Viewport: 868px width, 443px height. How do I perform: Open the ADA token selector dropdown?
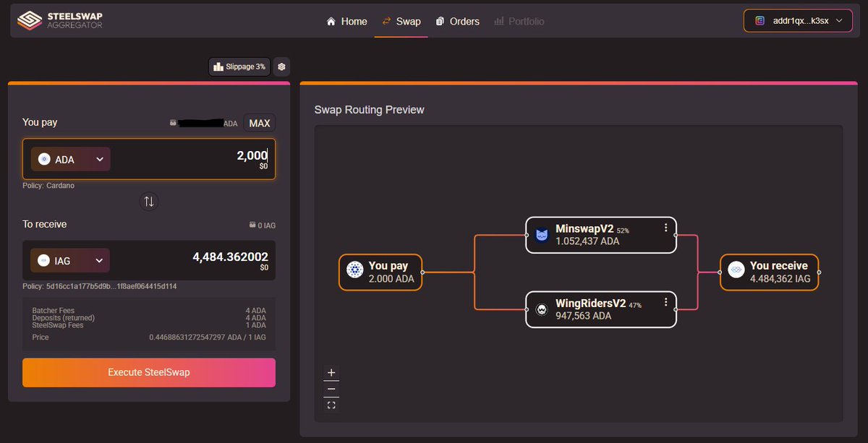click(70, 159)
